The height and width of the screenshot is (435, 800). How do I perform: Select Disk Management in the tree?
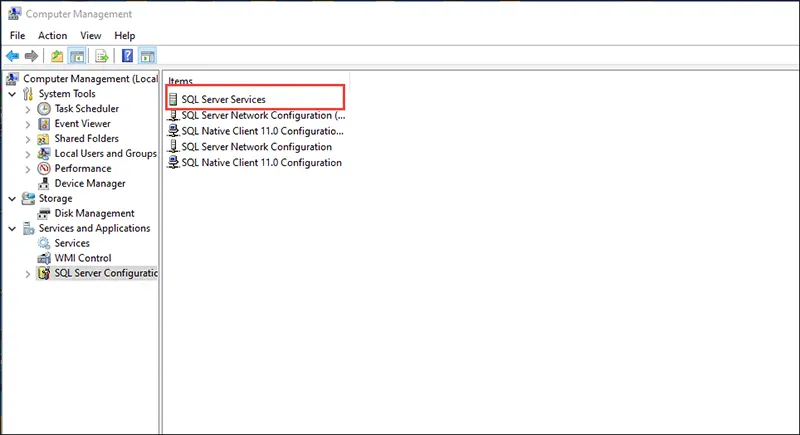94,213
